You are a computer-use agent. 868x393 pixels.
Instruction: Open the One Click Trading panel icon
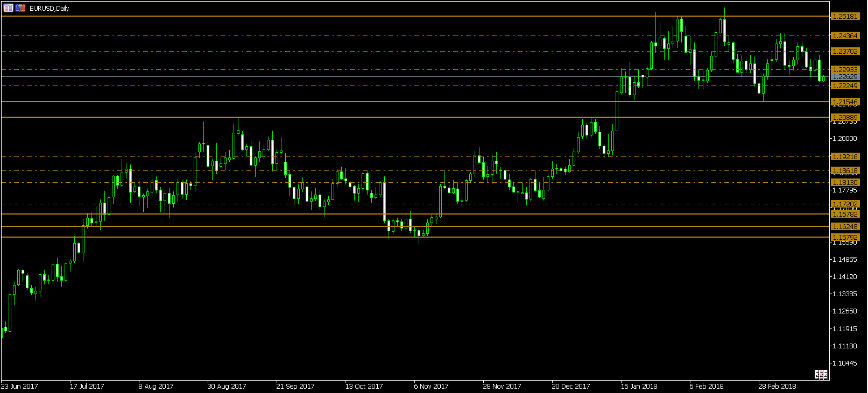pyautogui.click(x=20, y=8)
